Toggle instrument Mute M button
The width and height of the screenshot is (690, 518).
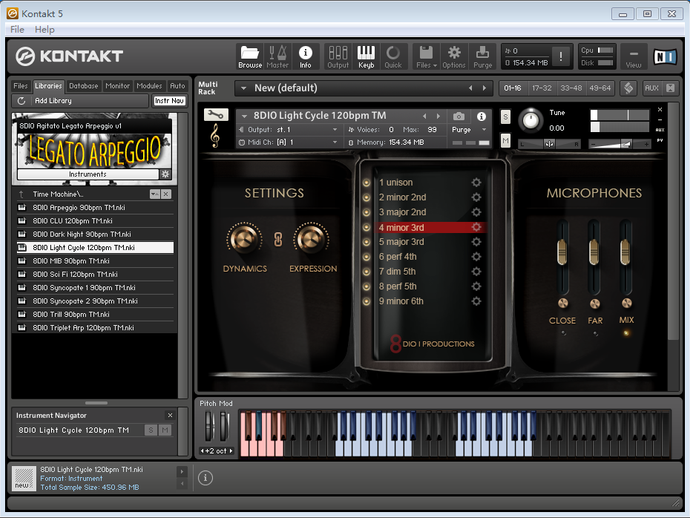point(505,141)
